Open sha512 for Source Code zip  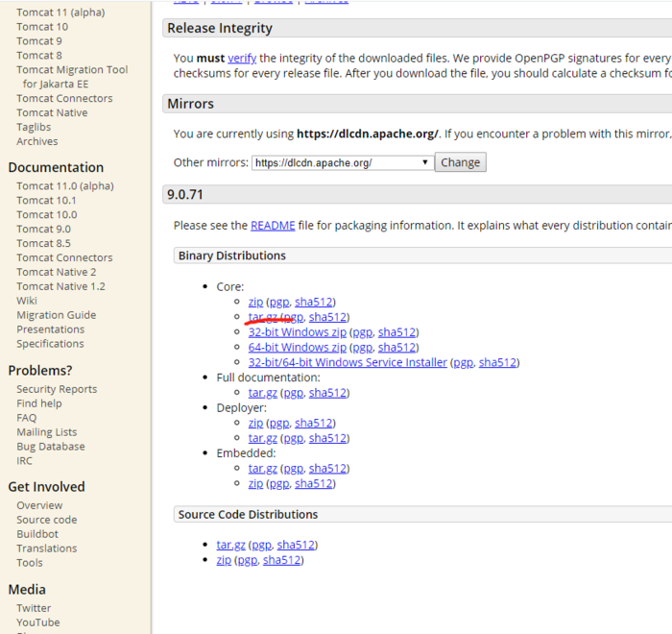pyautogui.click(x=282, y=560)
